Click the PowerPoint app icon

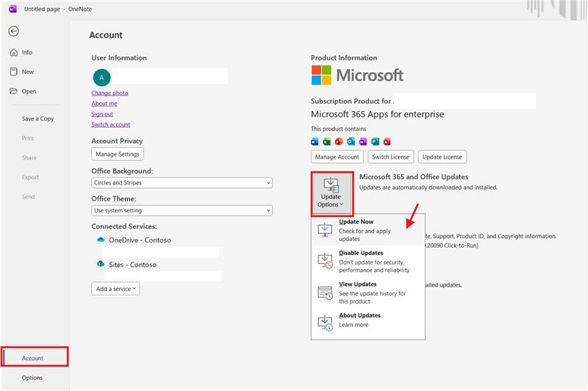(x=339, y=141)
